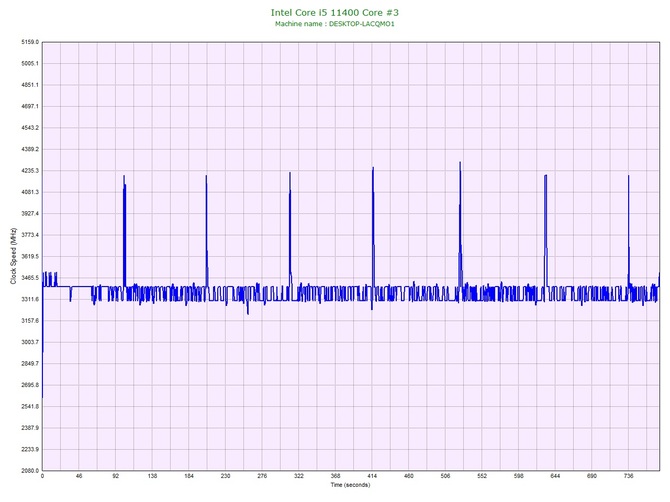Click the 2541.8 y-axis value
The height and width of the screenshot is (502, 670).
30,406
